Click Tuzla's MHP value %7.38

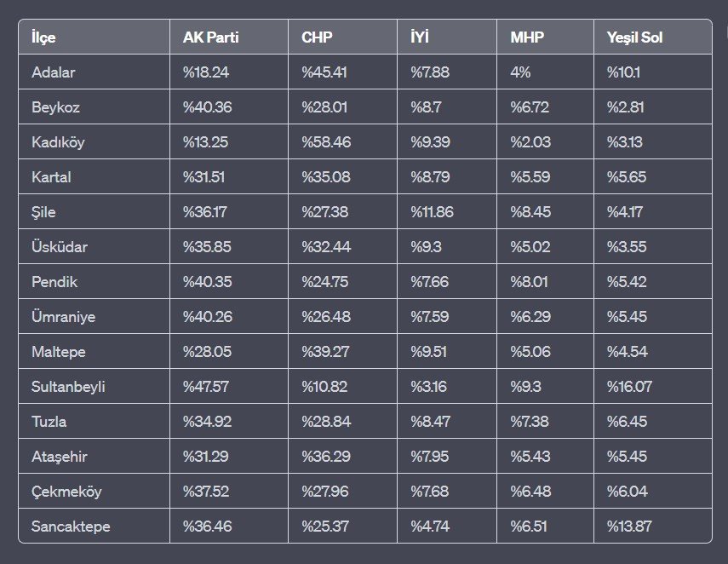(x=530, y=422)
